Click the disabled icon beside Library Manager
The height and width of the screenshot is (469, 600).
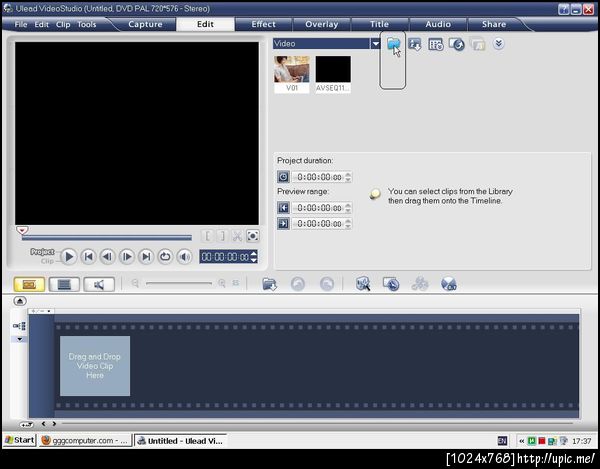click(478, 44)
